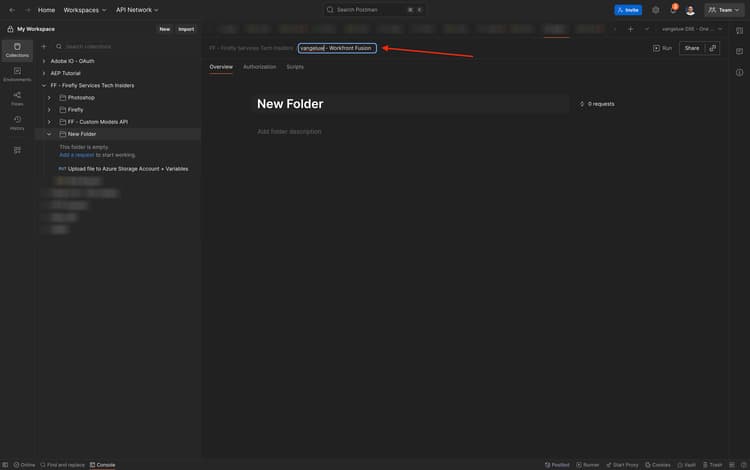Switch to the Scripts tab
This screenshot has height=470, width=750.
pyautogui.click(x=295, y=67)
